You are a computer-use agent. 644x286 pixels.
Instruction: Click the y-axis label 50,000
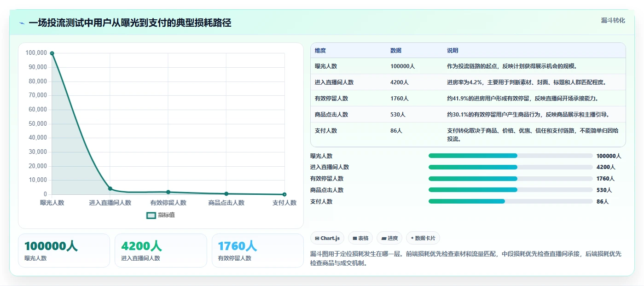(38, 124)
